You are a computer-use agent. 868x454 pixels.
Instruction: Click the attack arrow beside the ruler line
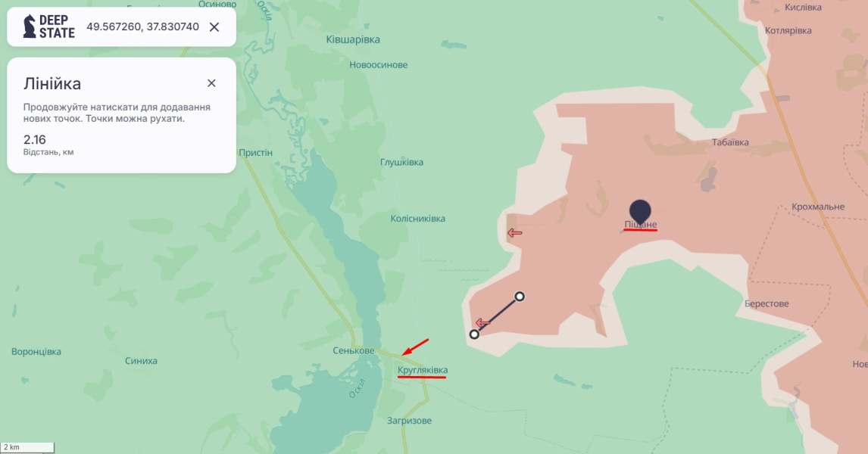coord(482,323)
